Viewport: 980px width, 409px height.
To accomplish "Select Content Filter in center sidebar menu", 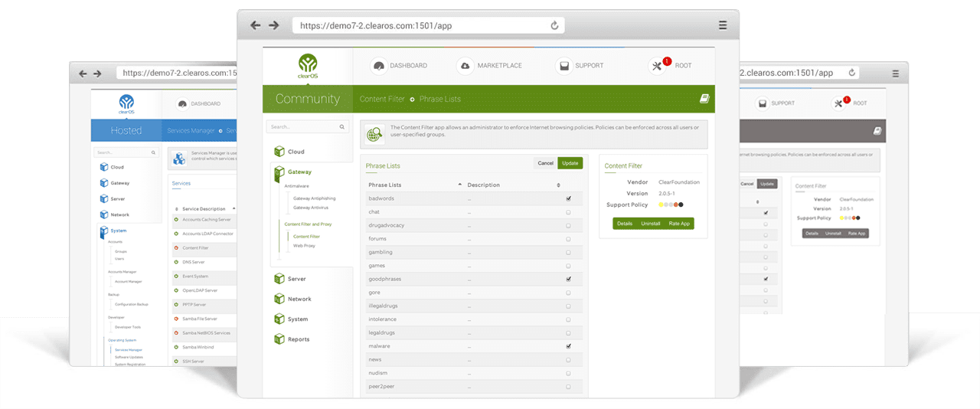I will [x=306, y=237].
